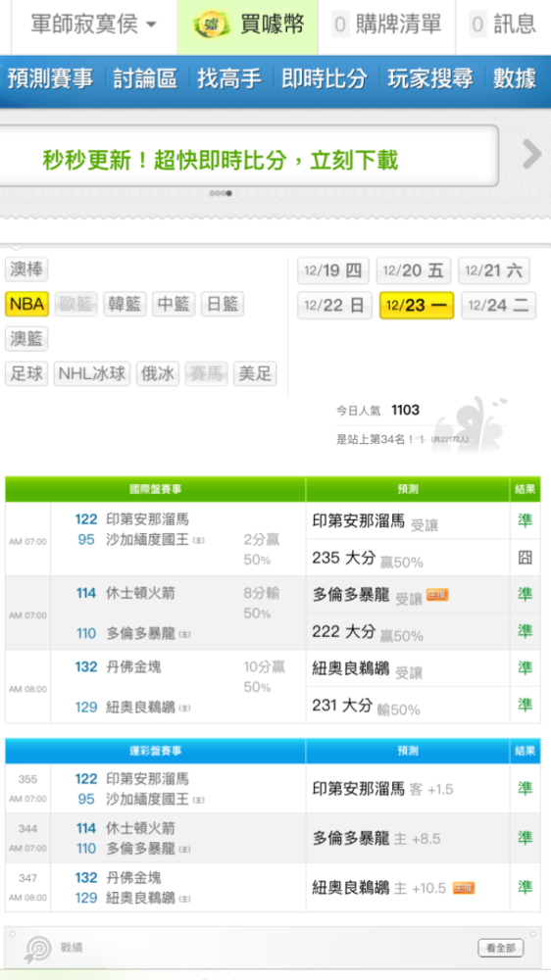Open the 軍師寂寞侯 user dropdown
This screenshot has width=551, height=980.
[94, 25]
